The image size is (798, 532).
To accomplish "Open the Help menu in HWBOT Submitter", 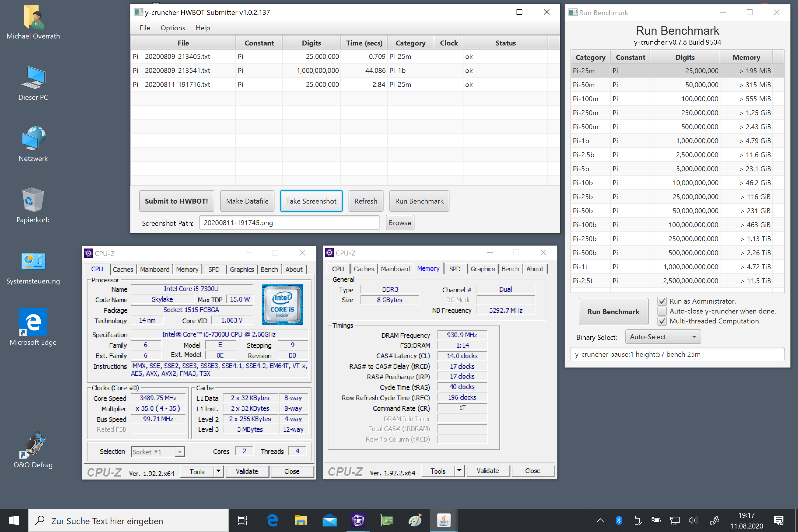I will (202, 28).
